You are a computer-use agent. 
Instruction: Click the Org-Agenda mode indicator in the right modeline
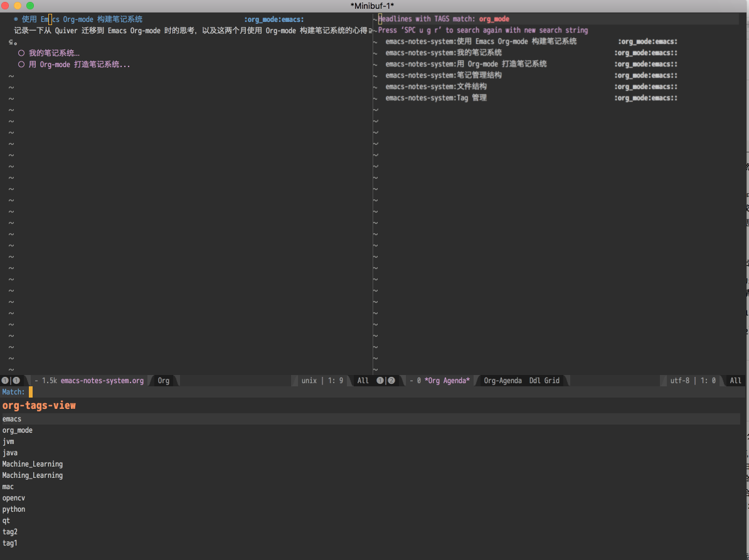pyautogui.click(x=502, y=380)
